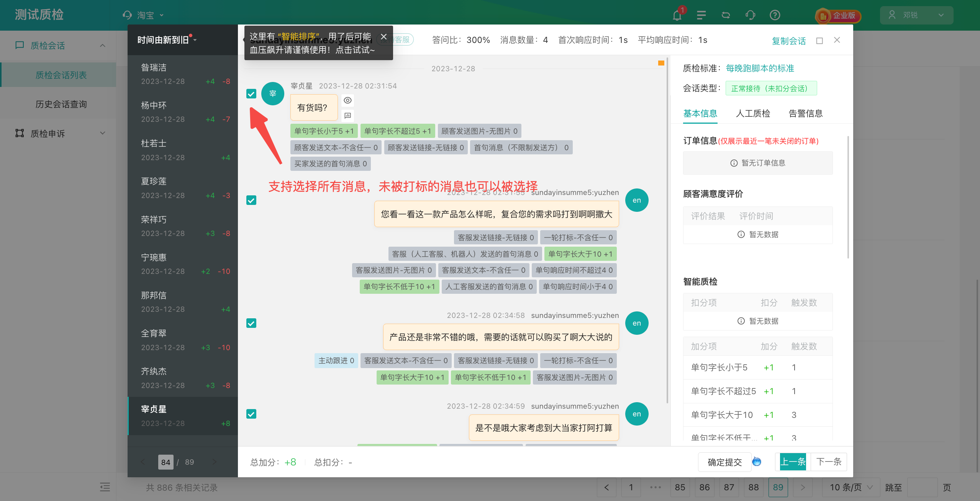Open the 10 条/页 page size dropdown
The height and width of the screenshot is (501, 980).
click(x=851, y=487)
